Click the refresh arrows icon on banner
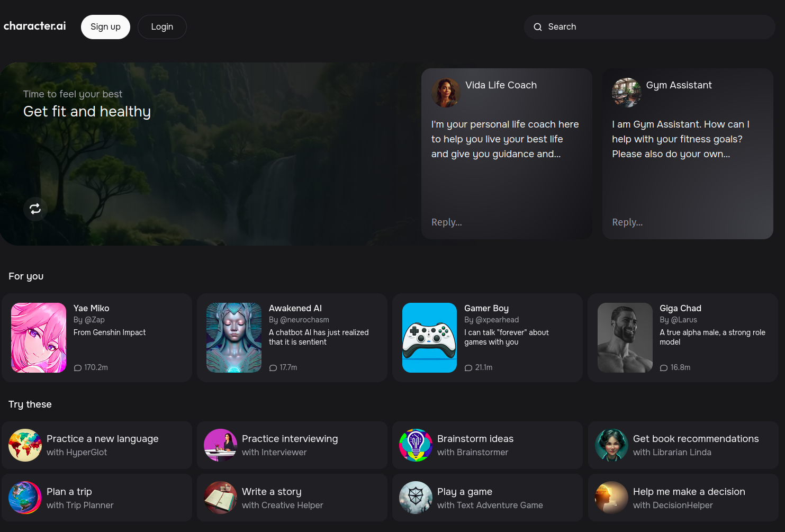Viewport: 785px width, 532px height. click(35, 209)
